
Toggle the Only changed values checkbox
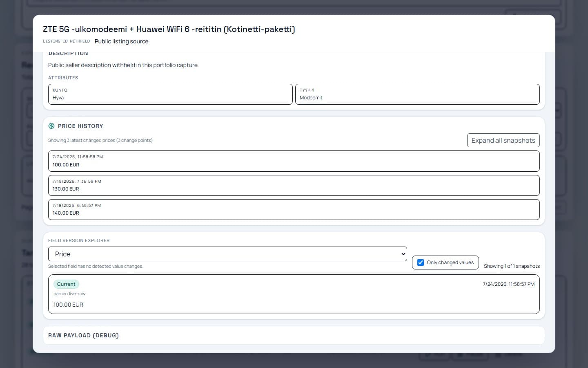tap(421, 263)
